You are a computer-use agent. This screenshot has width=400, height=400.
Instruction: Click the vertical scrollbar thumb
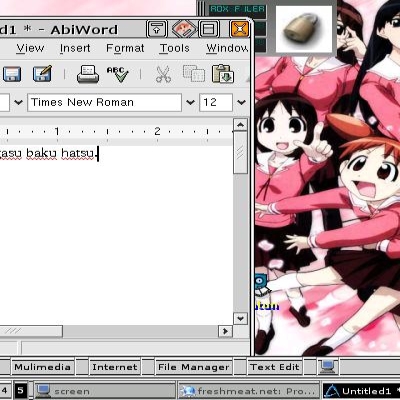click(240, 153)
